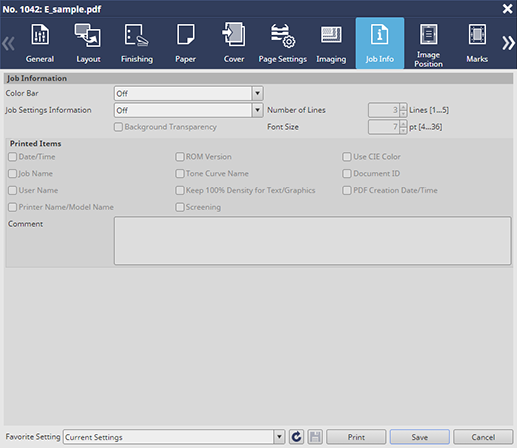Image resolution: width=517 pixels, height=448 pixels.
Task: Click the Print button
Action: click(x=356, y=437)
